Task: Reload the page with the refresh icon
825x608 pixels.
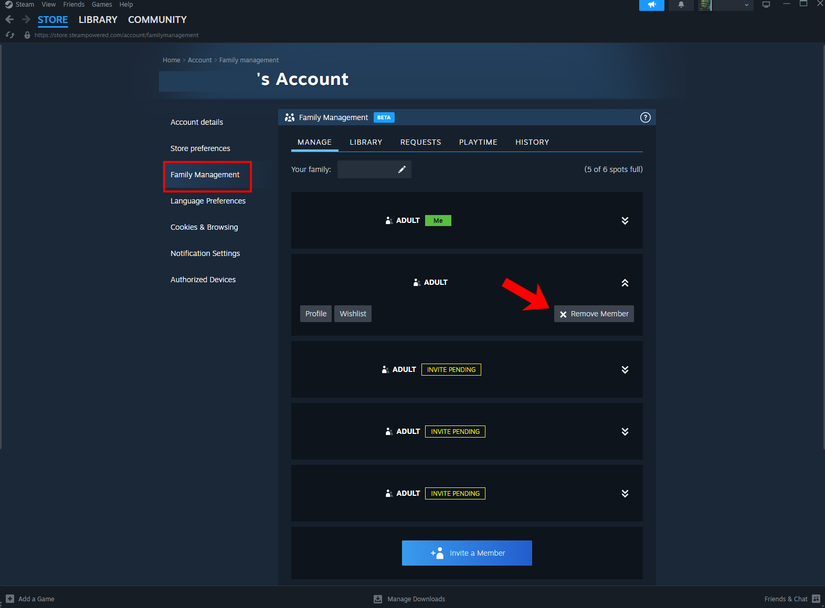Action: pyautogui.click(x=10, y=35)
